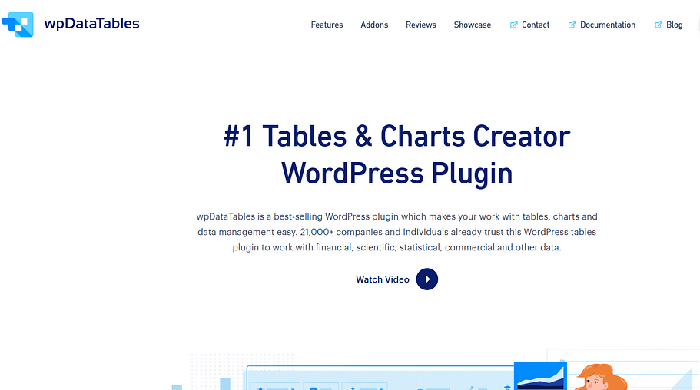Click the wpDataTables blue square logo icon
The height and width of the screenshot is (390, 700).
(18, 24)
